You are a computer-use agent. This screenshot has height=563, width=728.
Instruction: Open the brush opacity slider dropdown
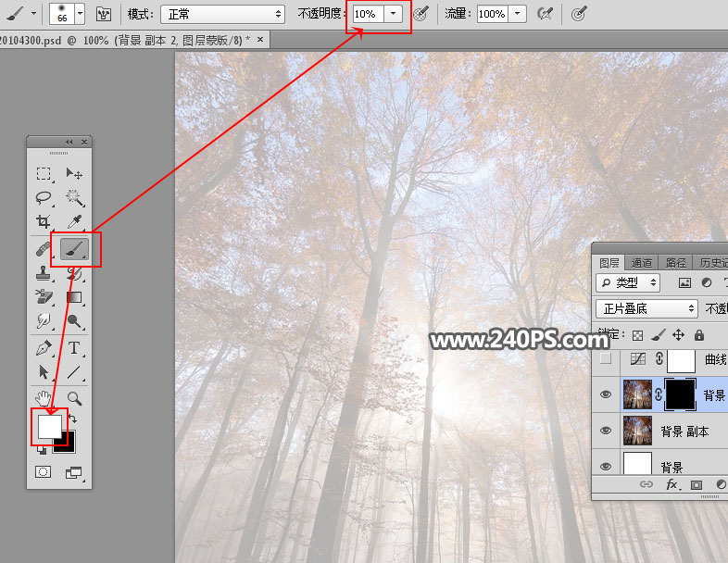click(x=393, y=14)
